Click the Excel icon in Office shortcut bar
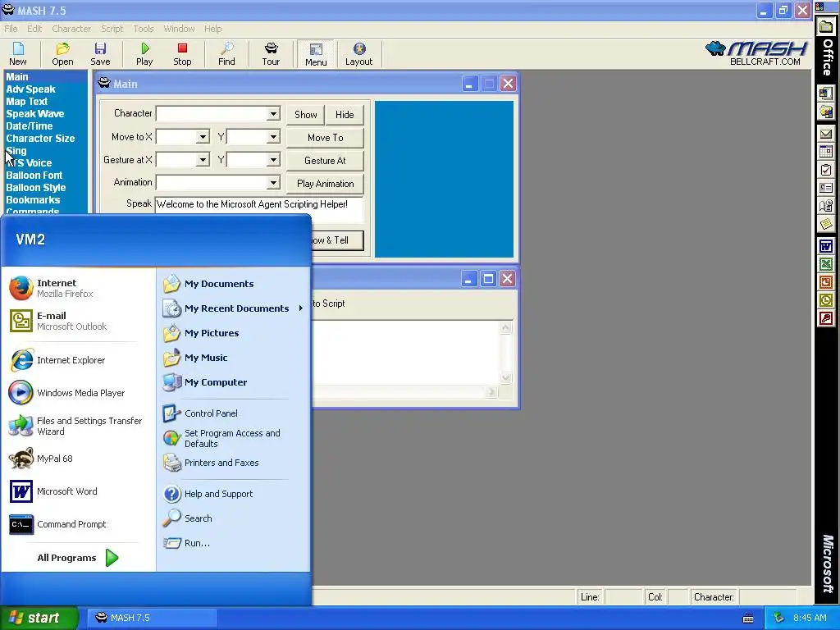The height and width of the screenshot is (630, 840). [826, 265]
